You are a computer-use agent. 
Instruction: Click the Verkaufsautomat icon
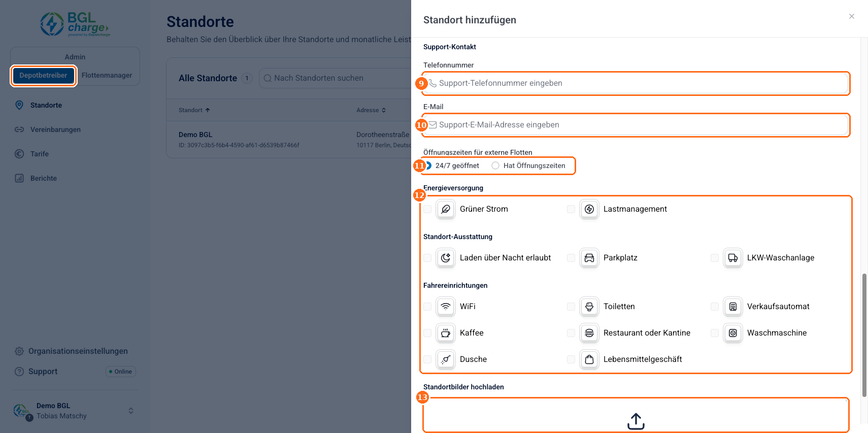pos(733,307)
